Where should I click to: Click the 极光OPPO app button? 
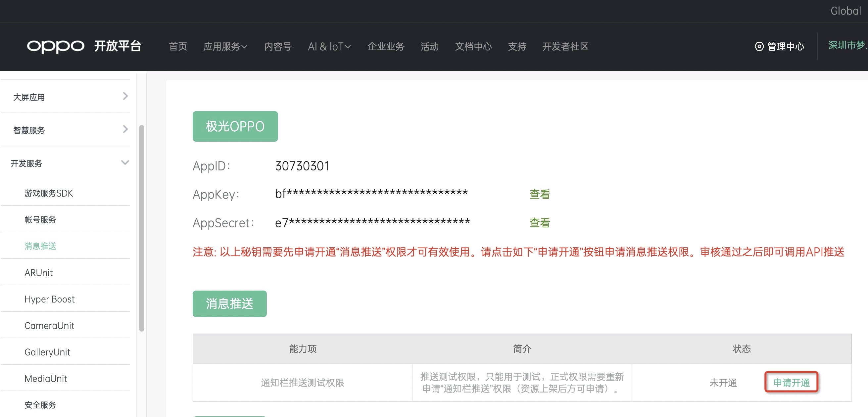[x=235, y=126]
